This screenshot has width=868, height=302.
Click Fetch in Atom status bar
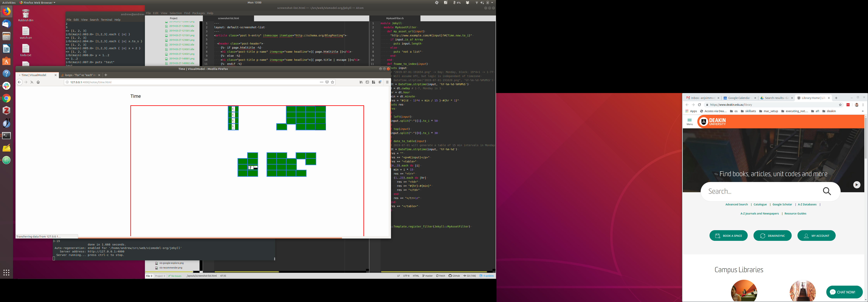click(x=440, y=276)
